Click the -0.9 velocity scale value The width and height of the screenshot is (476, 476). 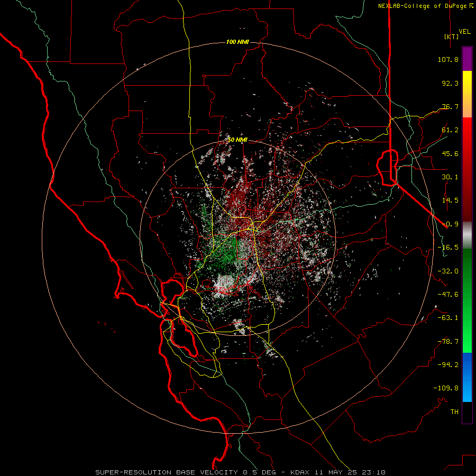coord(450,224)
